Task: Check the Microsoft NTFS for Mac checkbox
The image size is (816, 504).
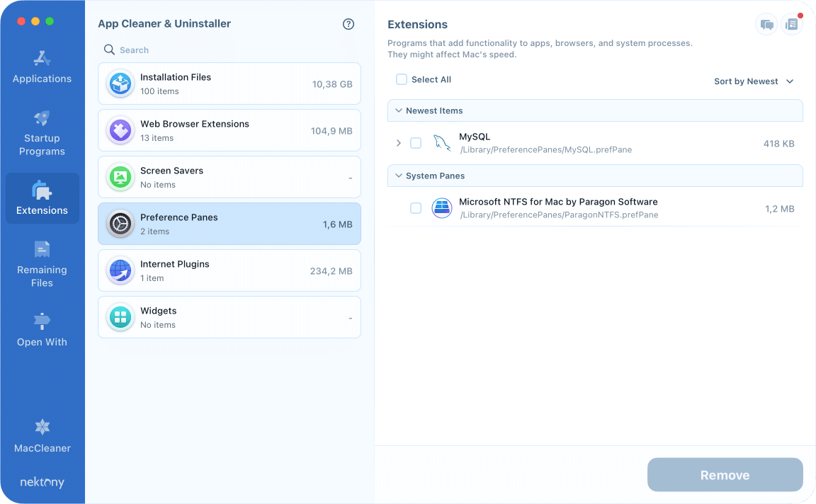Action: [x=416, y=208]
